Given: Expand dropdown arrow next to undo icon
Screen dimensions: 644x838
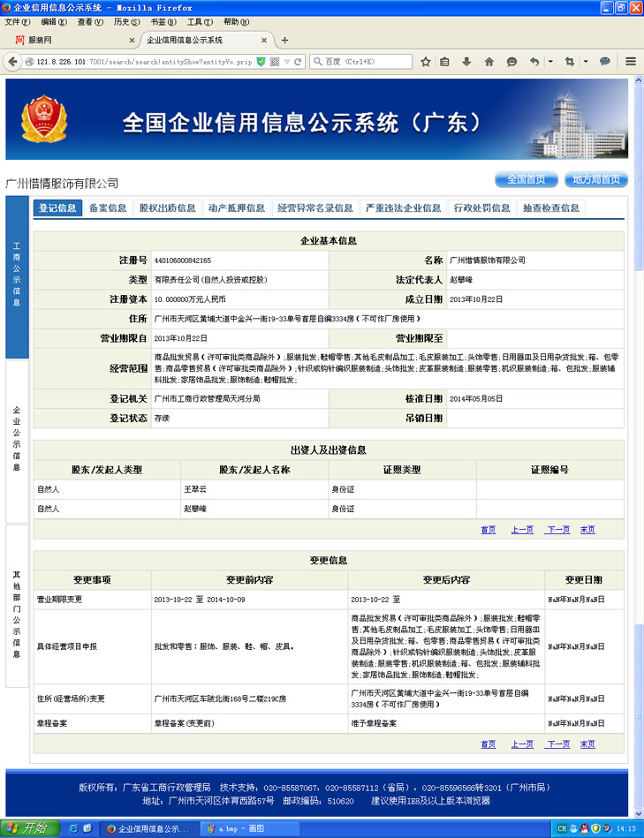Looking at the screenshot, I should (x=550, y=62).
